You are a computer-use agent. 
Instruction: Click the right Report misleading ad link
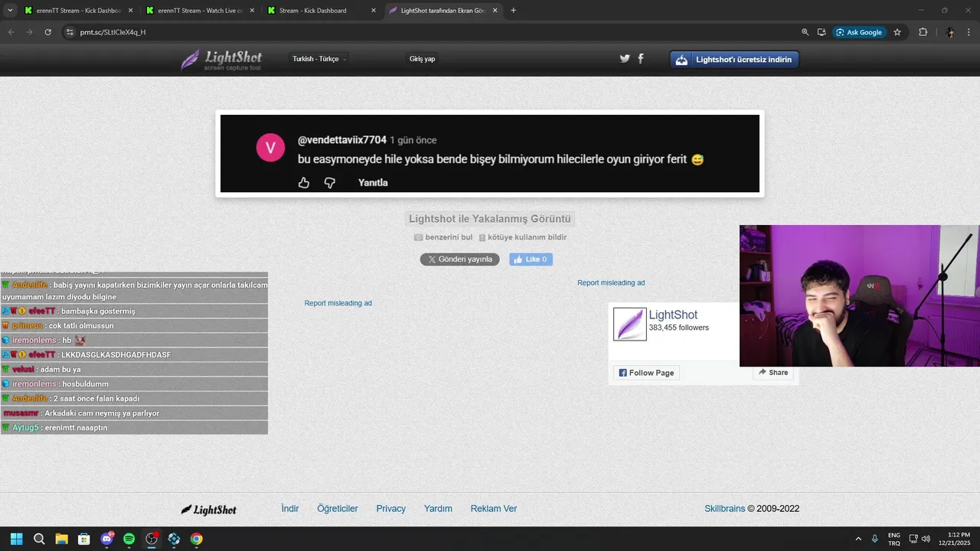point(611,282)
